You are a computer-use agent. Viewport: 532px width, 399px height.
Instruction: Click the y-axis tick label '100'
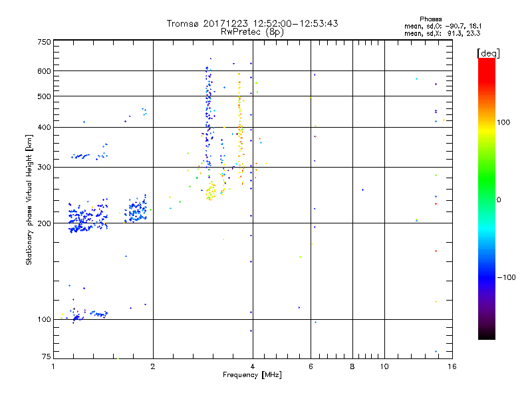(x=44, y=320)
